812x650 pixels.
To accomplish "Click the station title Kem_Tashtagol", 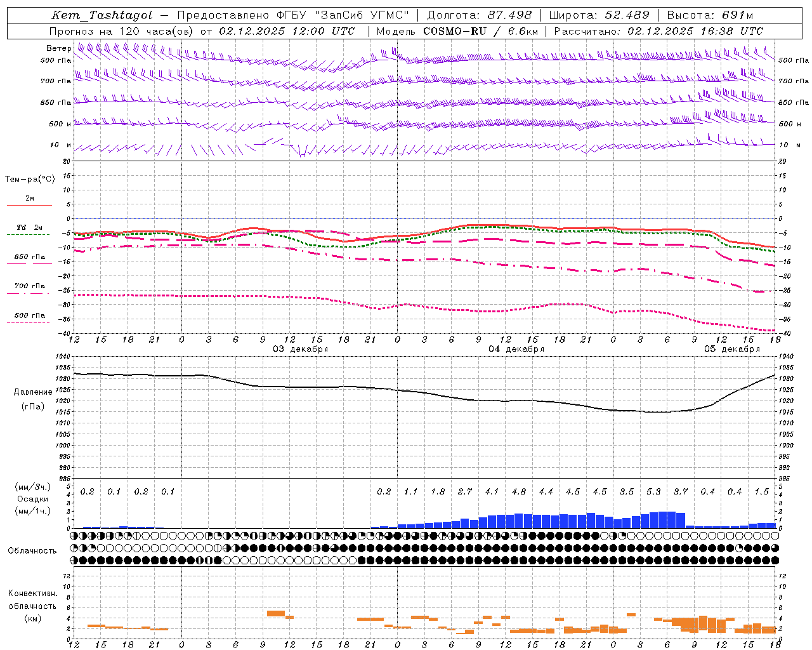I will (x=102, y=15).
